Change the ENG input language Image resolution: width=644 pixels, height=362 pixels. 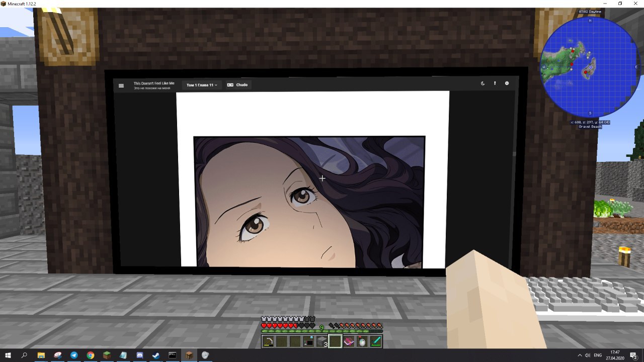(x=598, y=355)
